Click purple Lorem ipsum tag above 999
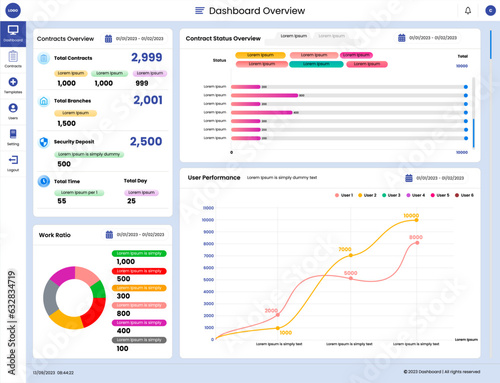Viewport: 500px width, 383px height. tap(150, 73)
